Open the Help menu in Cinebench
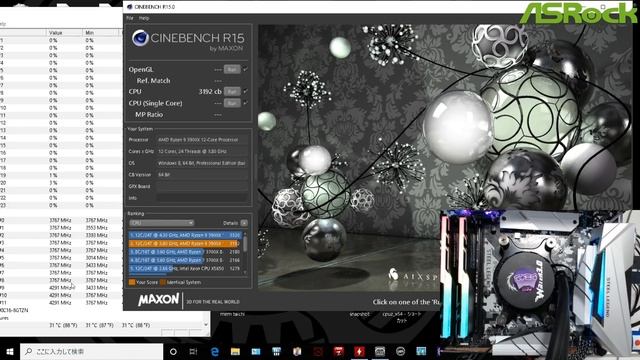This screenshot has height=360, width=640. click(144, 18)
